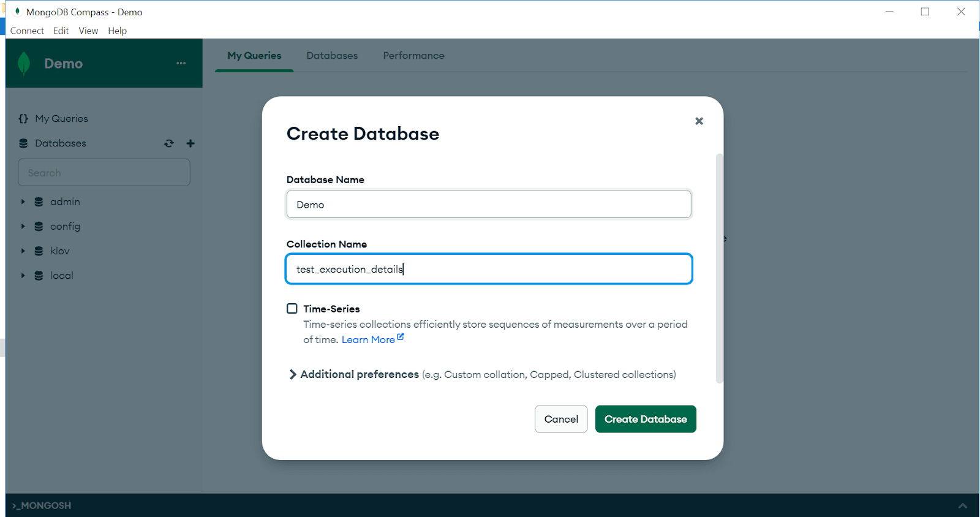
Task: Open the Help menu
Action: (118, 31)
